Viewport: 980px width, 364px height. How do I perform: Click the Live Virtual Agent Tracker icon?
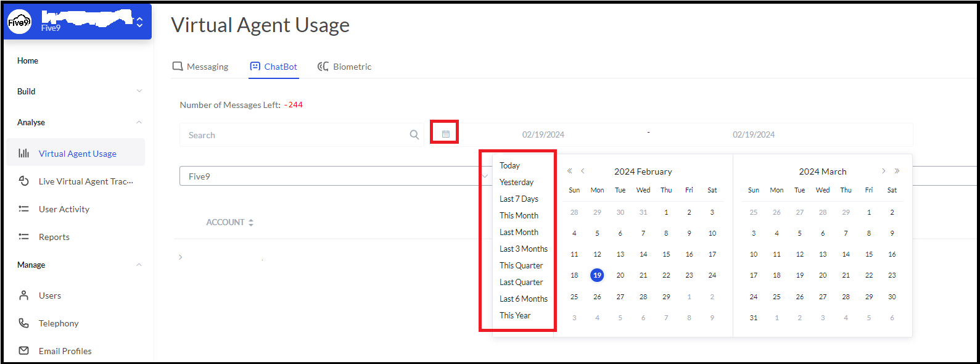24,181
